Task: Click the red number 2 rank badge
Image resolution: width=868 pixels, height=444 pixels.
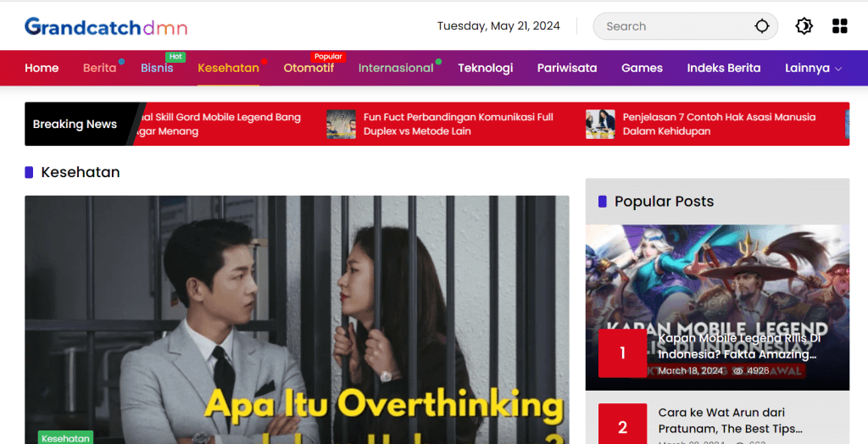Action: pos(623,424)
